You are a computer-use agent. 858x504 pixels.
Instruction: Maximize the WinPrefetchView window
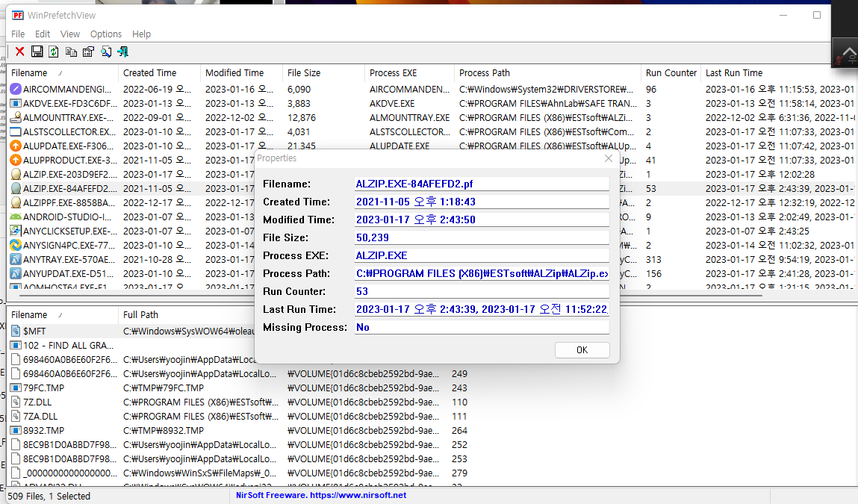817,16
